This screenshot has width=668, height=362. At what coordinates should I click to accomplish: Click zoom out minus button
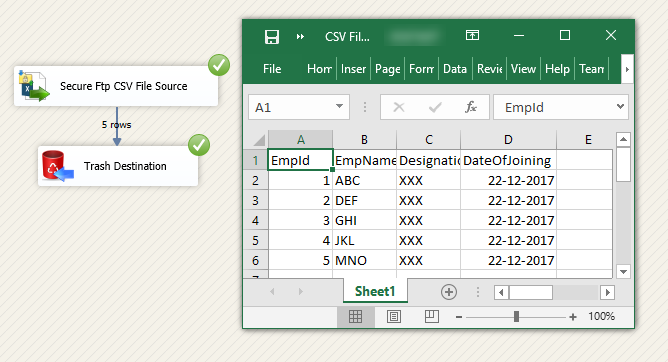point(459,317)
